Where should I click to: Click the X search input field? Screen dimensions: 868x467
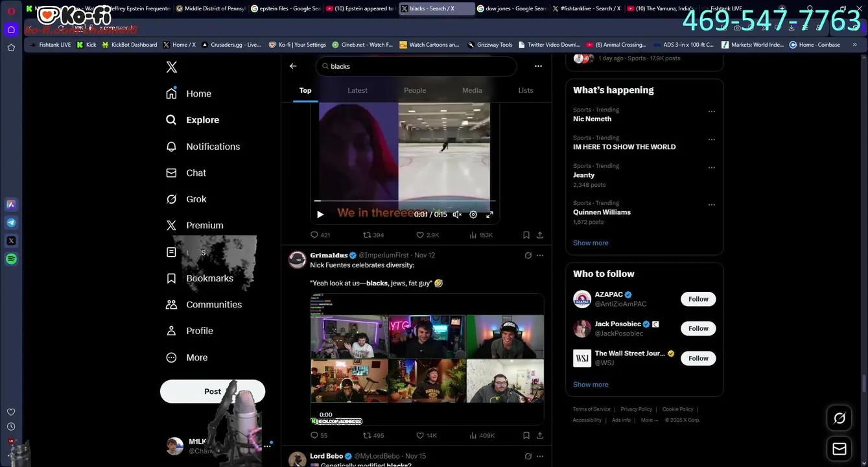click(x=416, y=66)
